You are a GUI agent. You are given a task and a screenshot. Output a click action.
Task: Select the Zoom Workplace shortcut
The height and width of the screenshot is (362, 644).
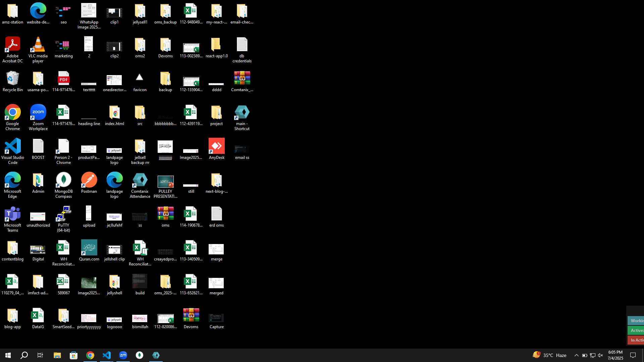pos(38,118)
